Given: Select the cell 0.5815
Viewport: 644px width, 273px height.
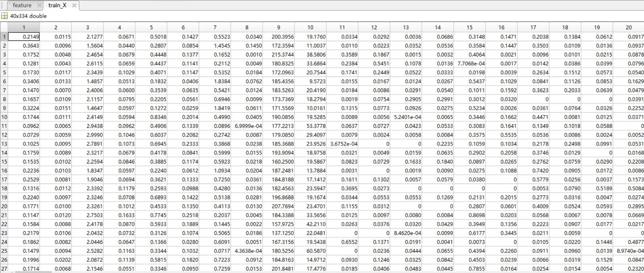Looking at the screenshot, I should [x=151, y=260].
